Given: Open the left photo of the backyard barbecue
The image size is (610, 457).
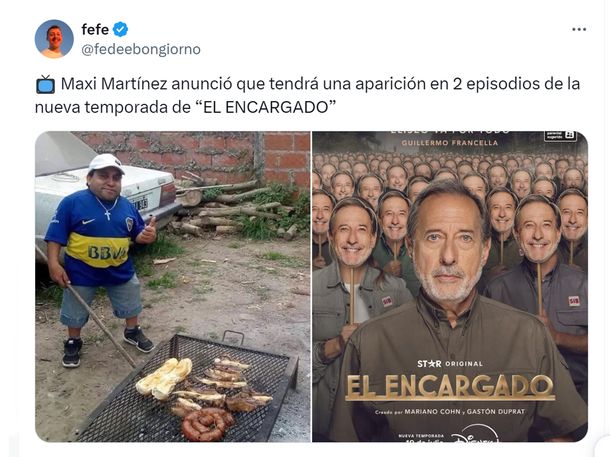Looking at the screenshot, I should coord(173,287).
